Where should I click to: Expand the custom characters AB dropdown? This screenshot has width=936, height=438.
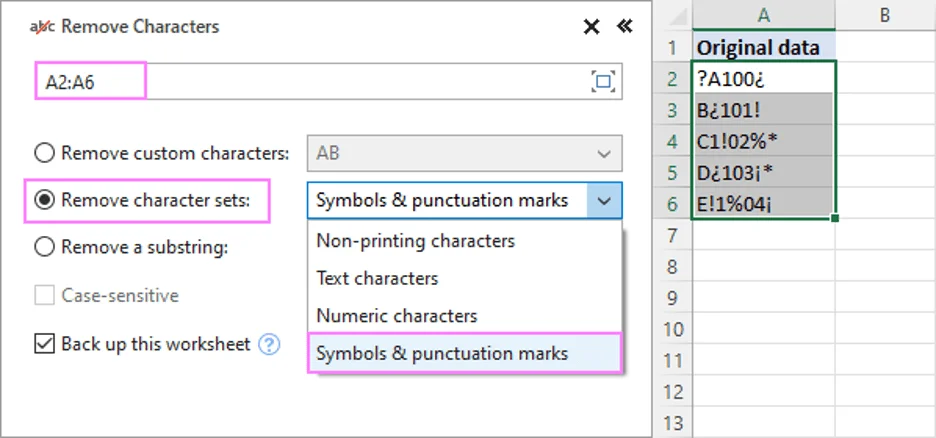(x=603, y=154)
